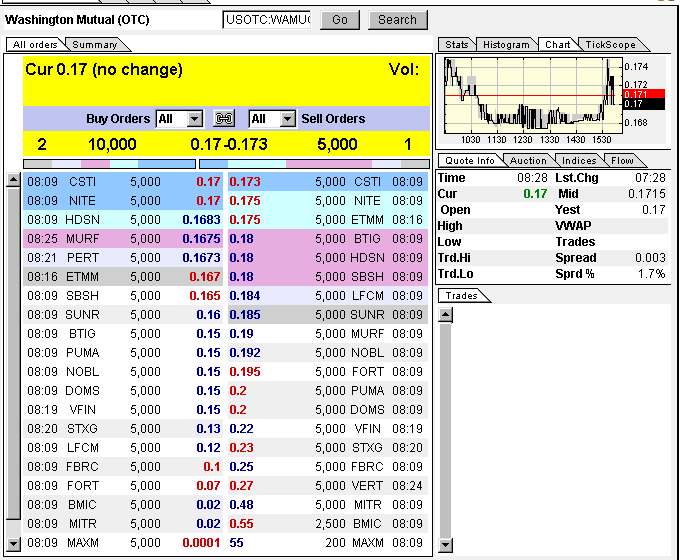The width and height of the screenshot is (682, 560).
Task: Open the Sell Orders All dropdown
Action: [272, 119]
